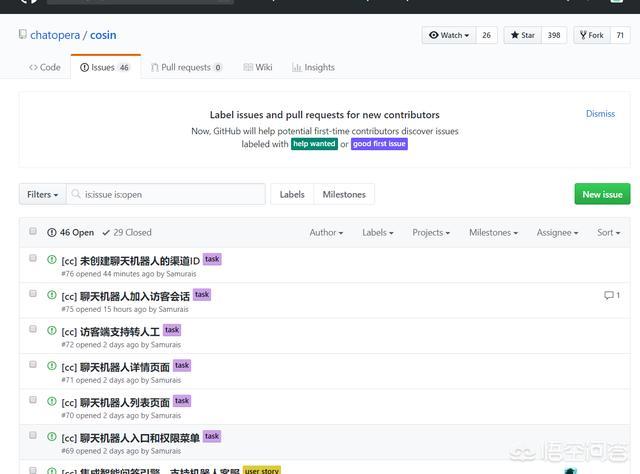The height and width of the screenshot is (474, 640).
Task: Fork the repository using Fork button
Action: point(590,35)
